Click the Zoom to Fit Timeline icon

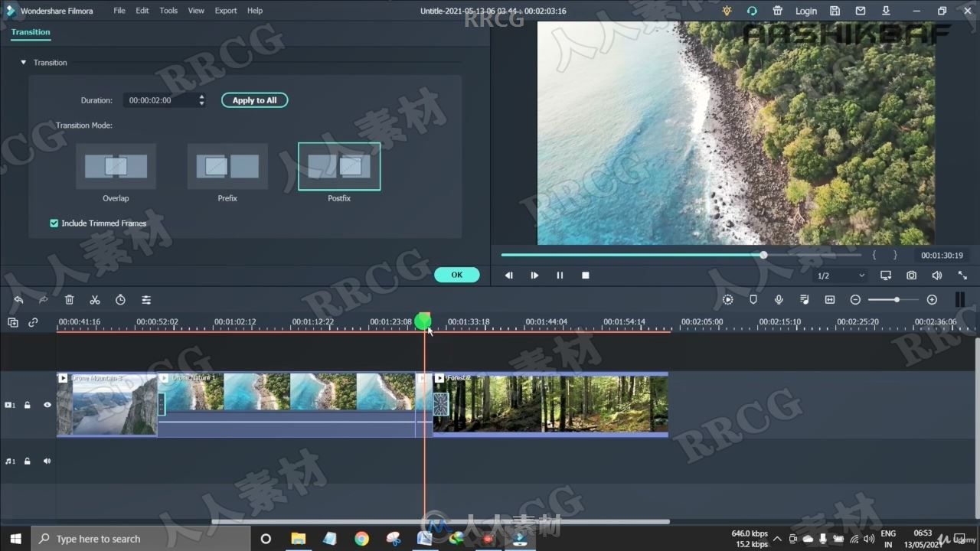click(830, 300)
